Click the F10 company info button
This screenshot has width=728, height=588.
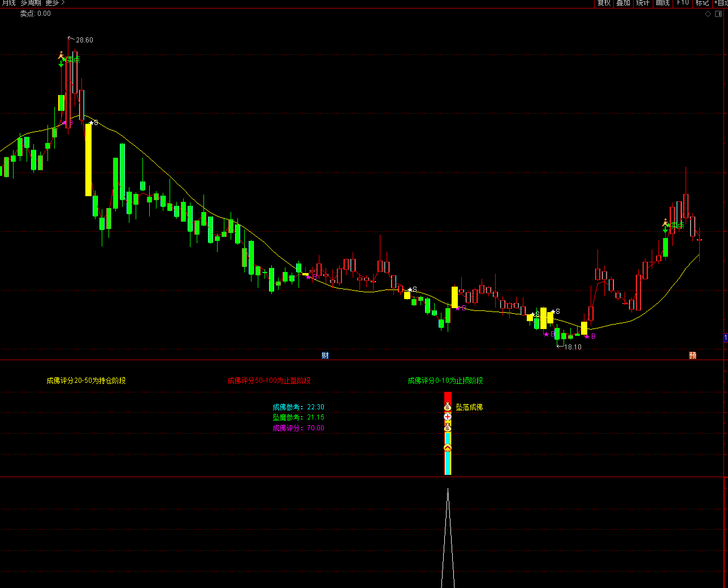(683, 3)
